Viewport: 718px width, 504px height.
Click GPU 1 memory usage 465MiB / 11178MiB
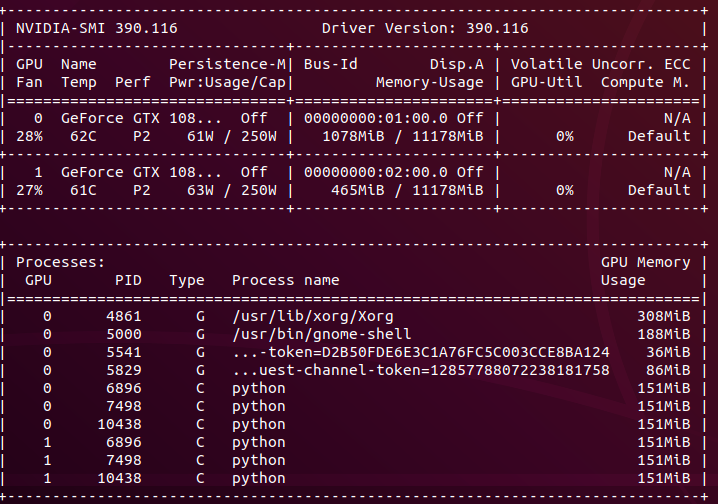click(x=407, y=190)
